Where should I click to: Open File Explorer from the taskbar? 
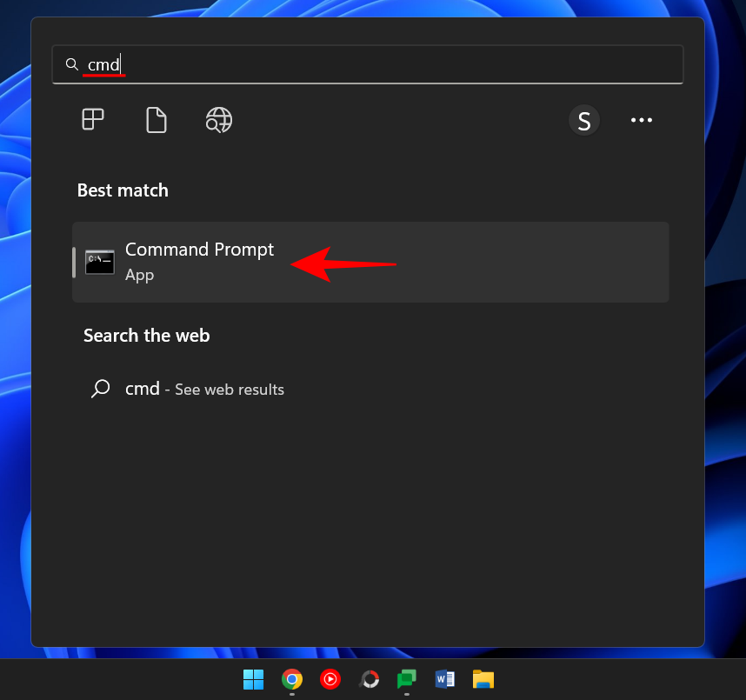pos(483,679)
